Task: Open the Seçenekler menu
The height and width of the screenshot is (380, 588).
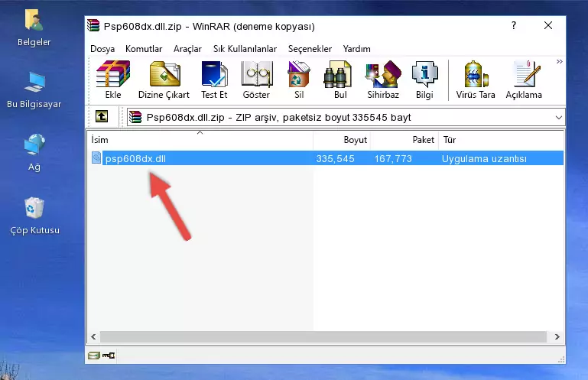Action: (310, 49)
